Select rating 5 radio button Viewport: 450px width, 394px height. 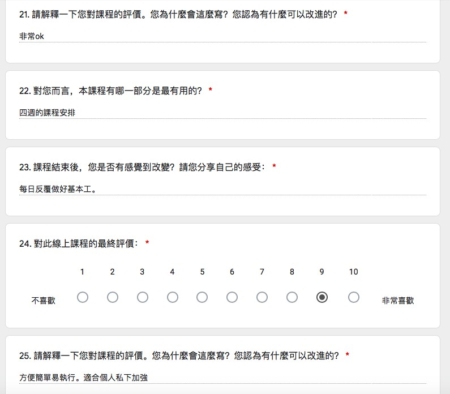pos(202,297)
